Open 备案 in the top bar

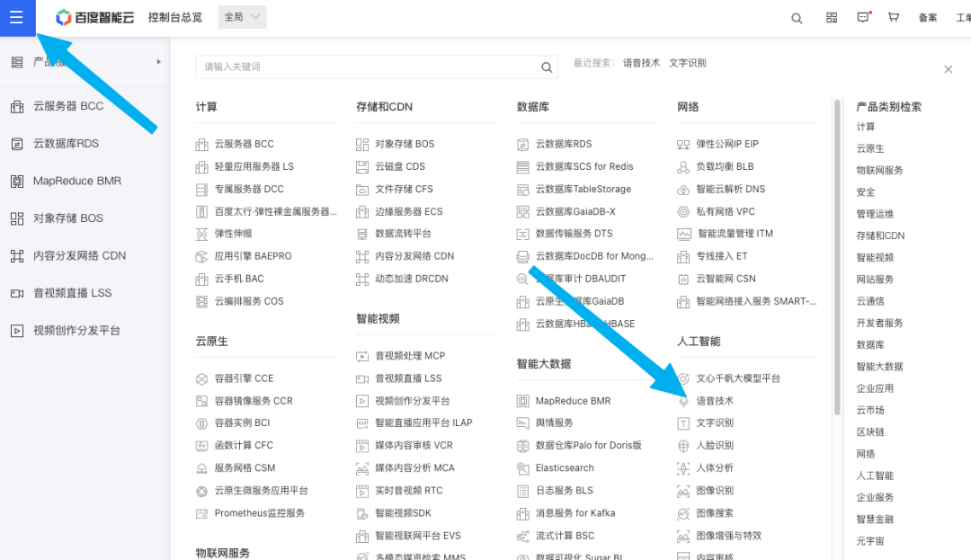pos(927,17)
